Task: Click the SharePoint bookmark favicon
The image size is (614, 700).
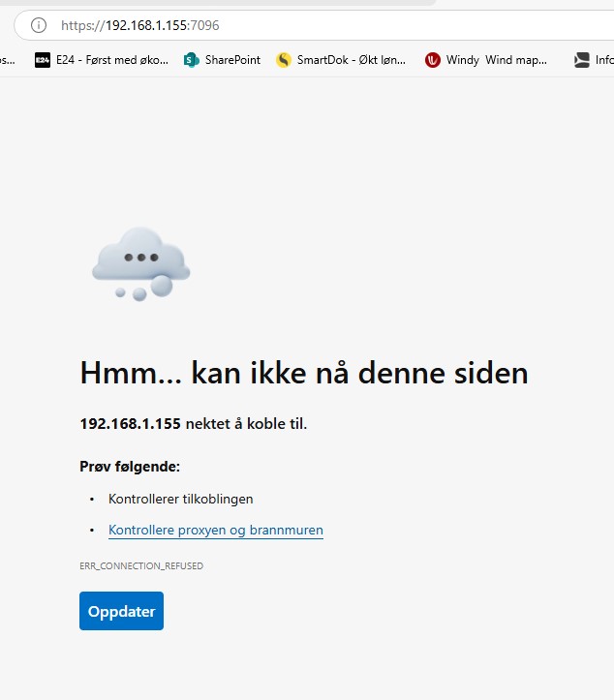Action: point(192,60)
